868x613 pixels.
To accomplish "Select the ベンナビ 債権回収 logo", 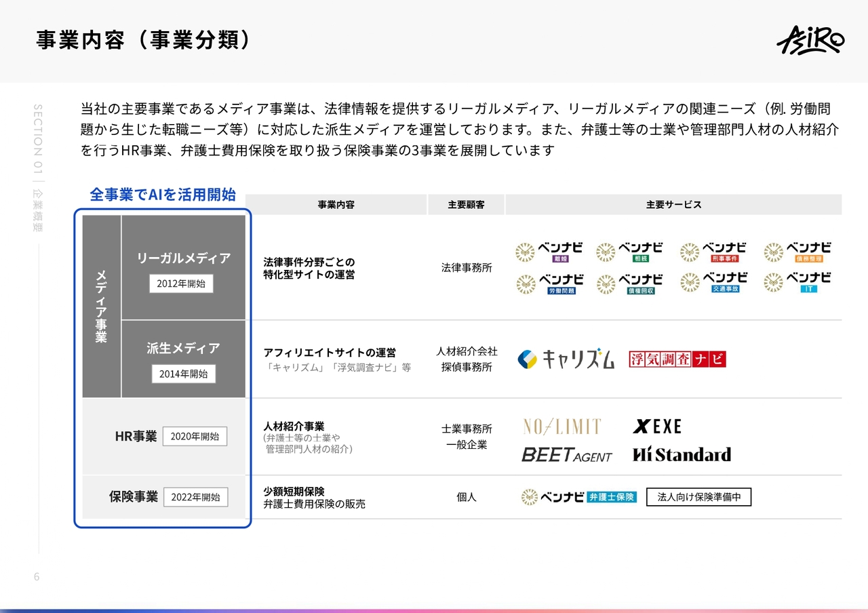I will click(629, 283).
